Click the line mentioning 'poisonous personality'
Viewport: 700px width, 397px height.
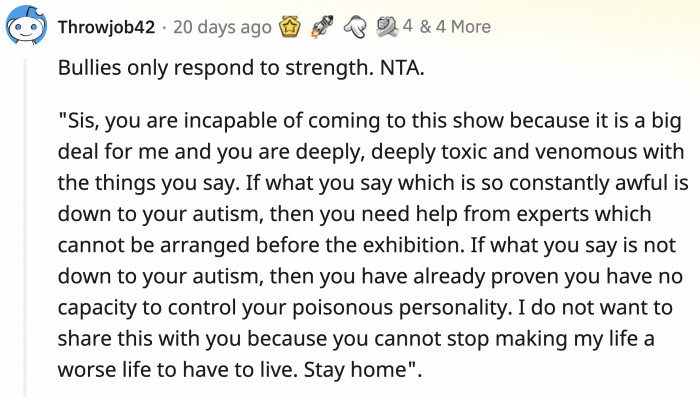coord(365,308)
